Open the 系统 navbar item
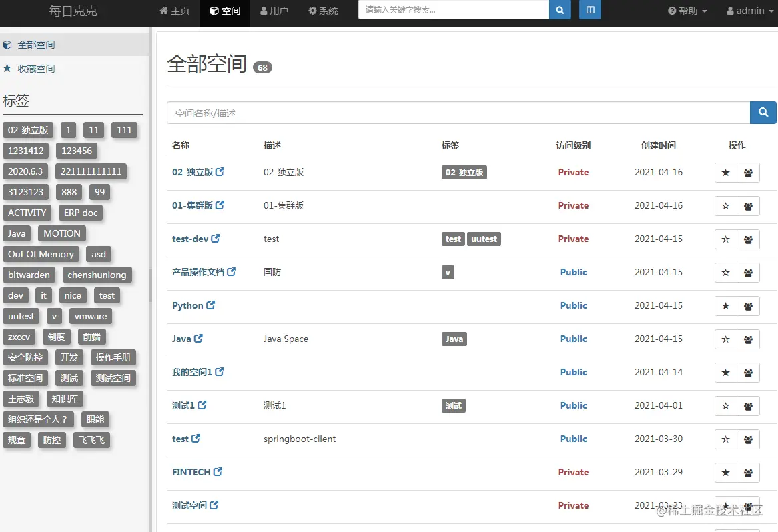 pos(323,11)
